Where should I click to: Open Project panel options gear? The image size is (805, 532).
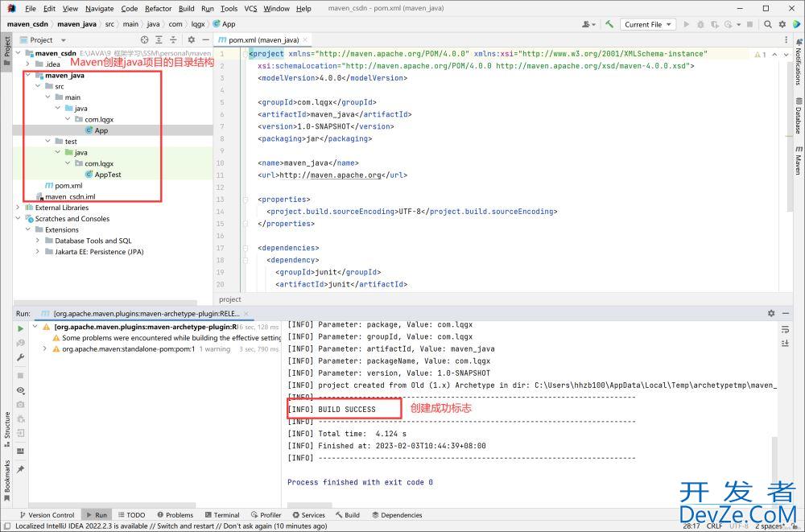(x=191, y=39)
